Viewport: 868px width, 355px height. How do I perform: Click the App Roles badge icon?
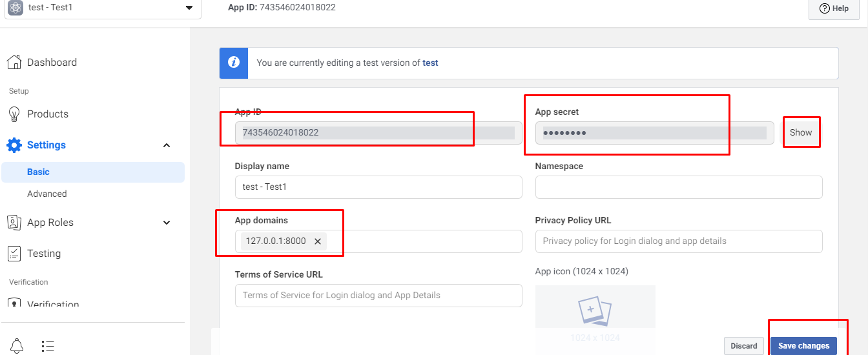14,223
